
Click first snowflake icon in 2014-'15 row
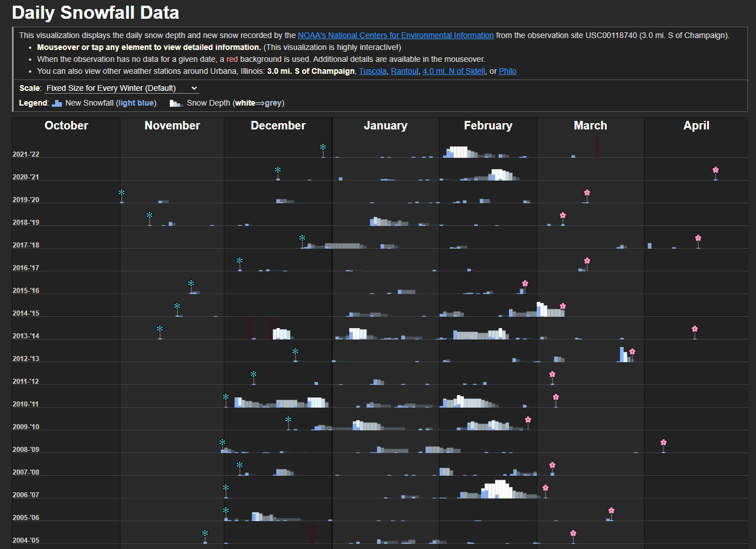[x=177, y=307]
